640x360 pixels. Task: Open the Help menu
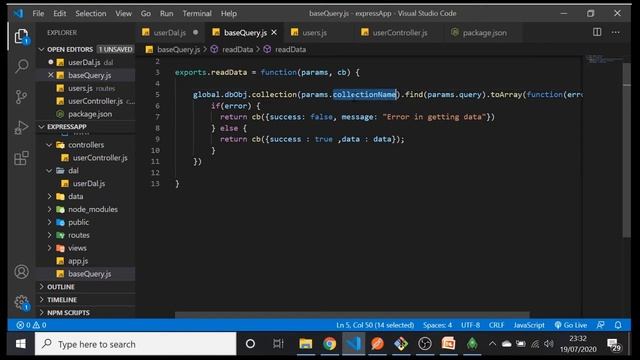(229, 13)
